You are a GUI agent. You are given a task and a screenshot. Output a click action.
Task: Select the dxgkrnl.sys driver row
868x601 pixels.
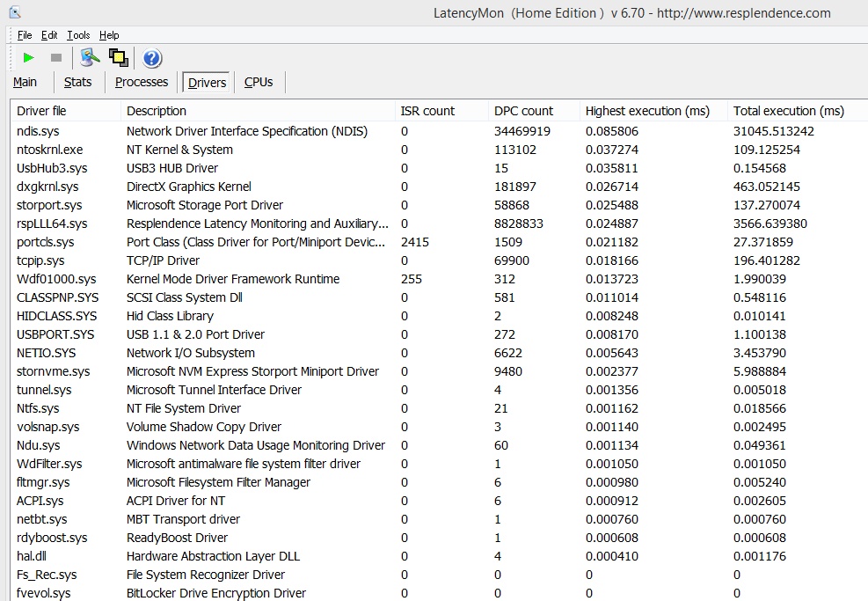pyautogui.click(x=439, y=187)
